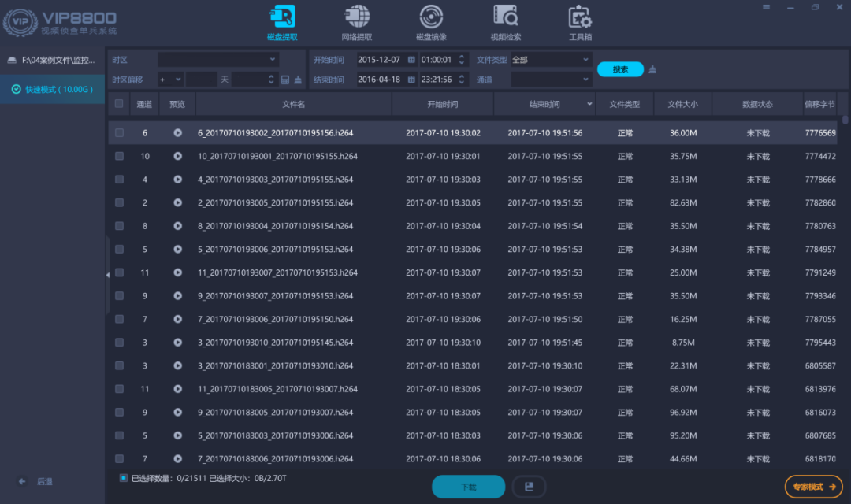Open the 磁盘提取 disk extraction tab

(282, 22)
